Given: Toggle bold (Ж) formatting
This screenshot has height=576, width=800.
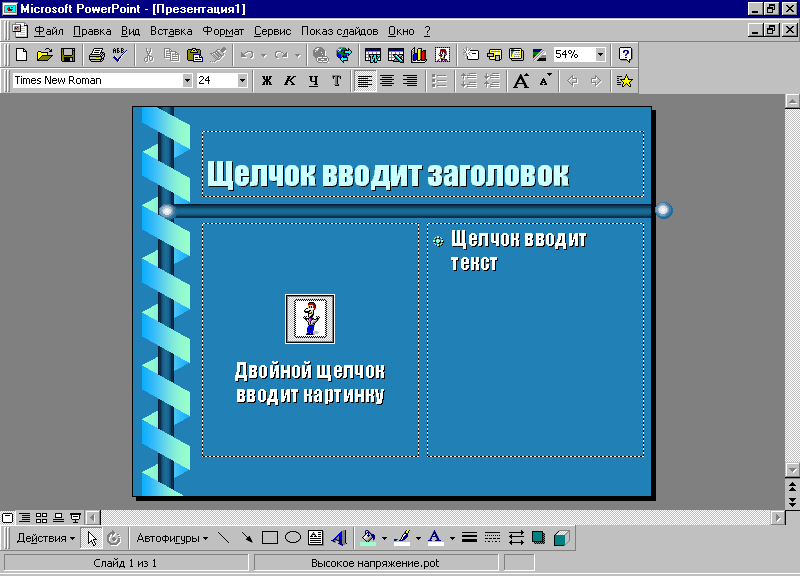Looking at the screenshot, I should 267,81.
